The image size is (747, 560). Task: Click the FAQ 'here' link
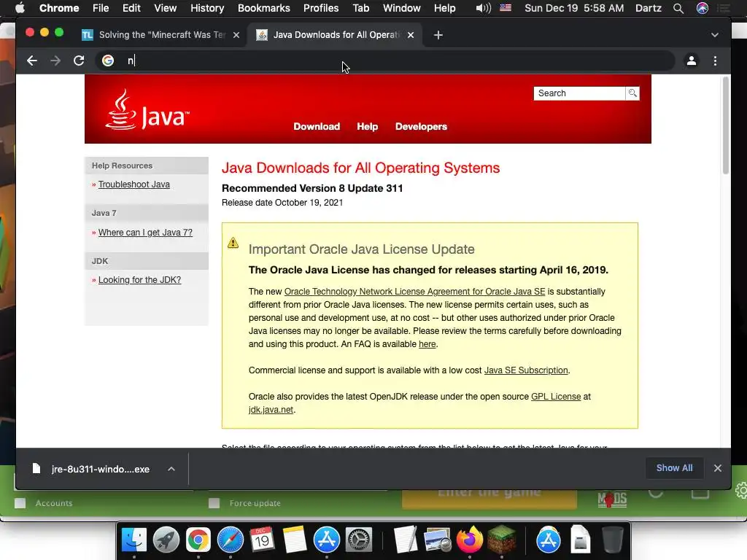click(x=427, y=344)
